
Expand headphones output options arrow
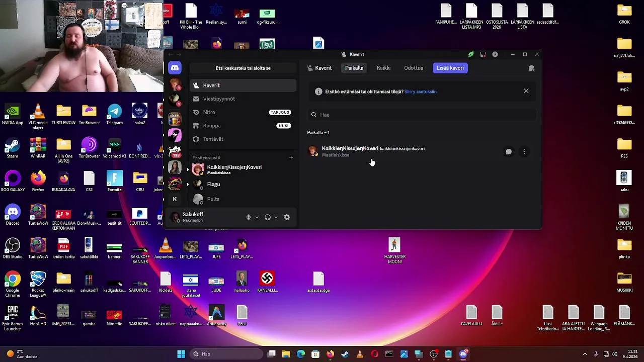(276, 217)
